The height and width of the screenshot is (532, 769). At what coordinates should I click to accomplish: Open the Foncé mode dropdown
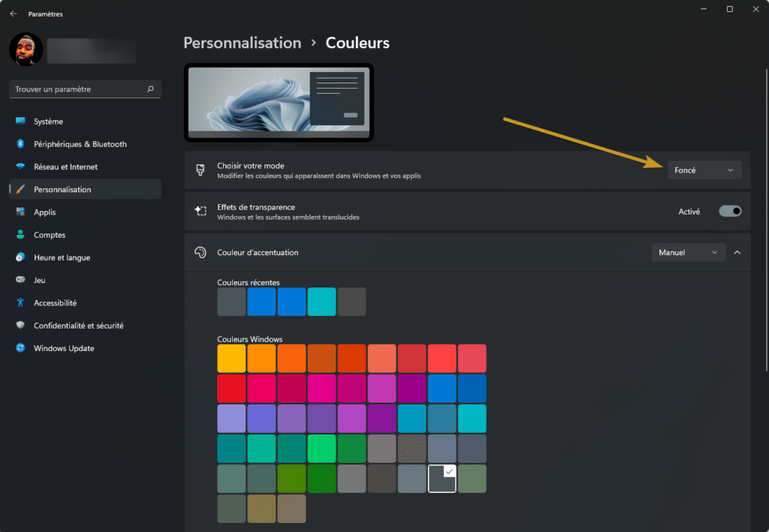click(704, 170)
